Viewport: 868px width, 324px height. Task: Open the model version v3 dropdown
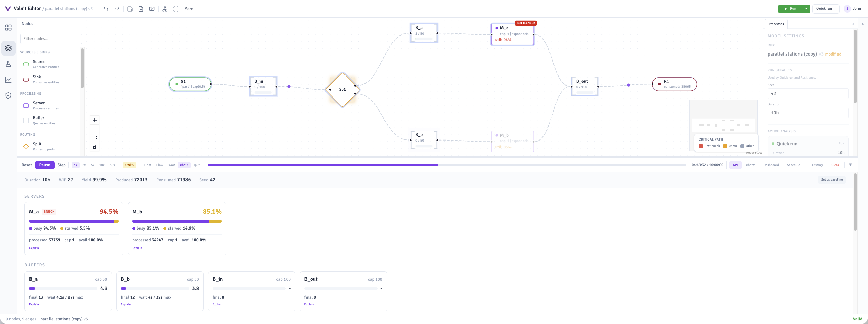pos(91,9)
